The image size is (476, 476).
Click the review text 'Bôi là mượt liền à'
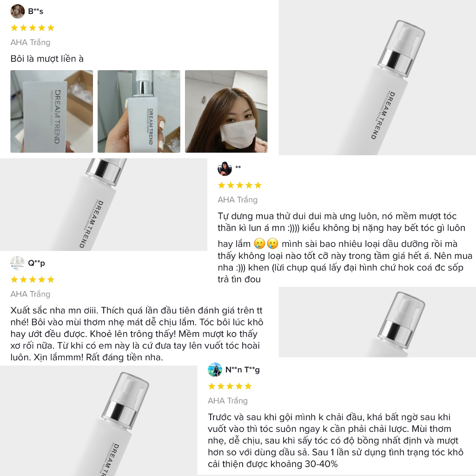pyautogui.click(x=47, y=59)
